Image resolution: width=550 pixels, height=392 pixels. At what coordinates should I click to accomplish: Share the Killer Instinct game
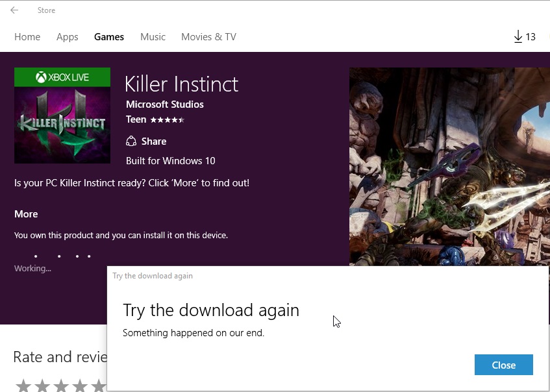146,141
